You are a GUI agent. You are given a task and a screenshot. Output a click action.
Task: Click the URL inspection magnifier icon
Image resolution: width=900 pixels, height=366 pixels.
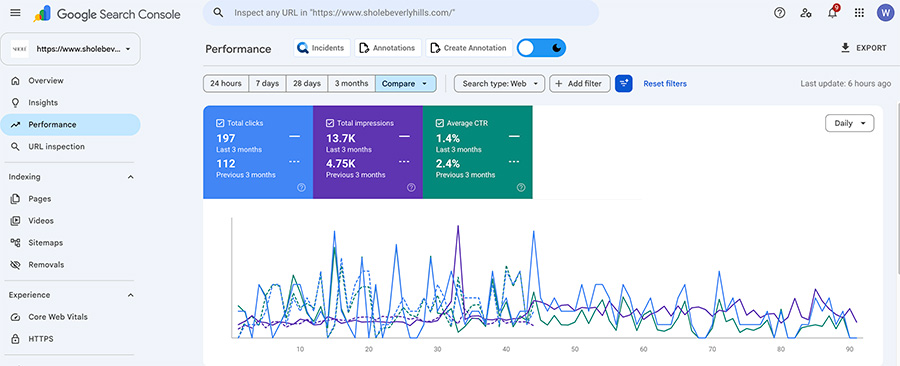(x=15, y=147)
